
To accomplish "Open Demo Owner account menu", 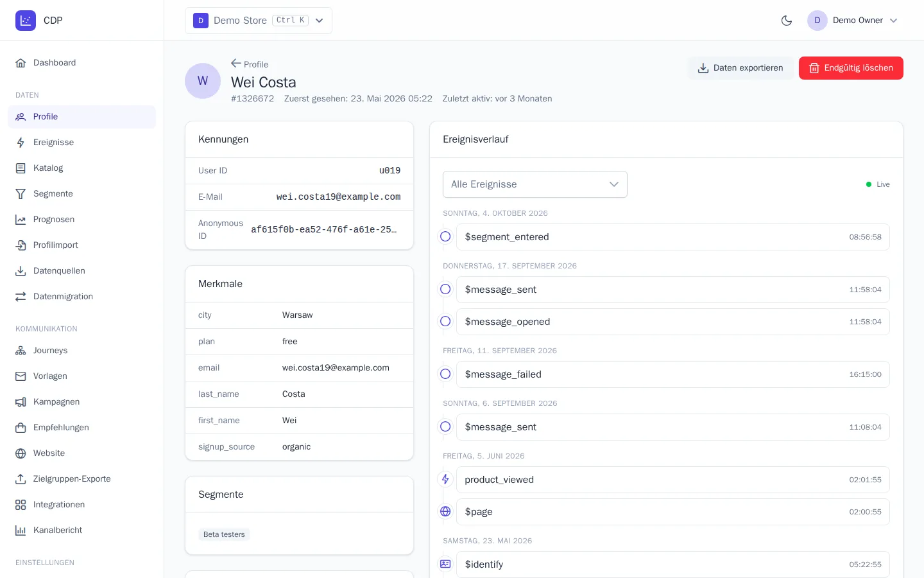I will 853,21.
